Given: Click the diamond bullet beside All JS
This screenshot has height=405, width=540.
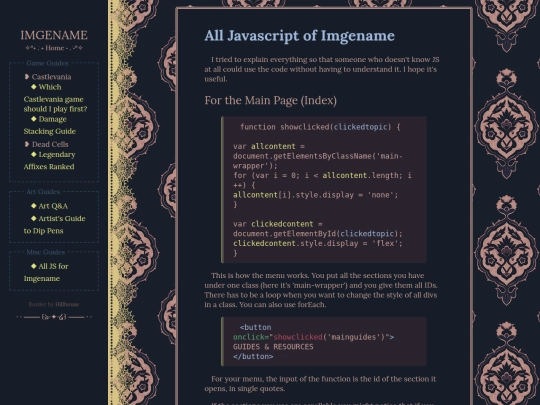Looking at the screenshot, I should [34, 266].
